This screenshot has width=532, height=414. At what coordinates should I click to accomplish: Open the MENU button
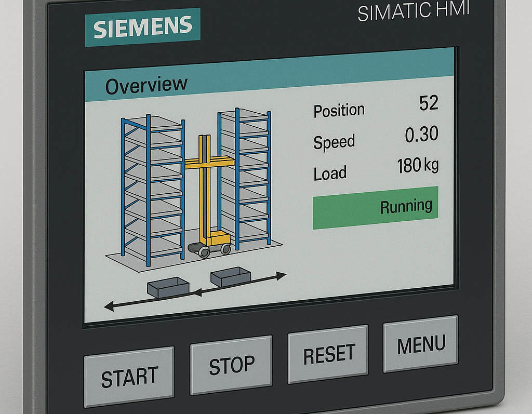(x=421, y=344)
